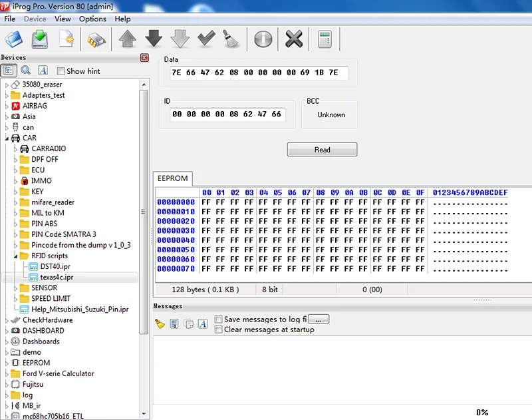Expand the 35080_eraser tree node
Screen dimensions: 532x420
pos(7,85)
